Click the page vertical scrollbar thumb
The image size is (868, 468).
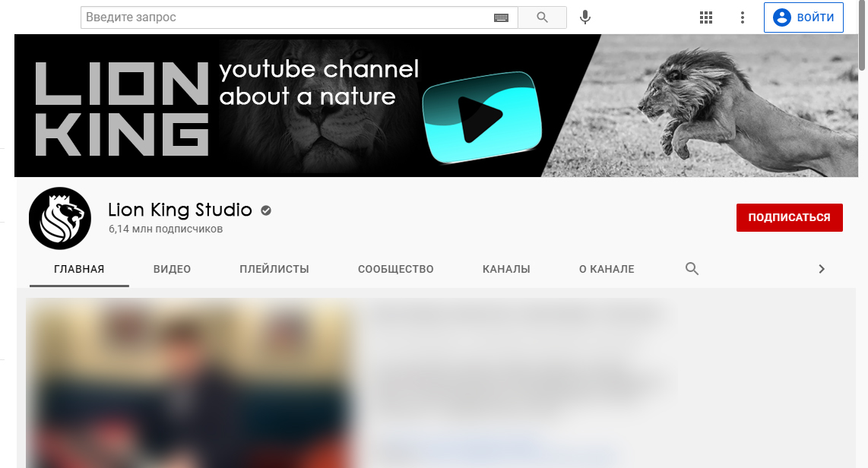coord(863,36)
